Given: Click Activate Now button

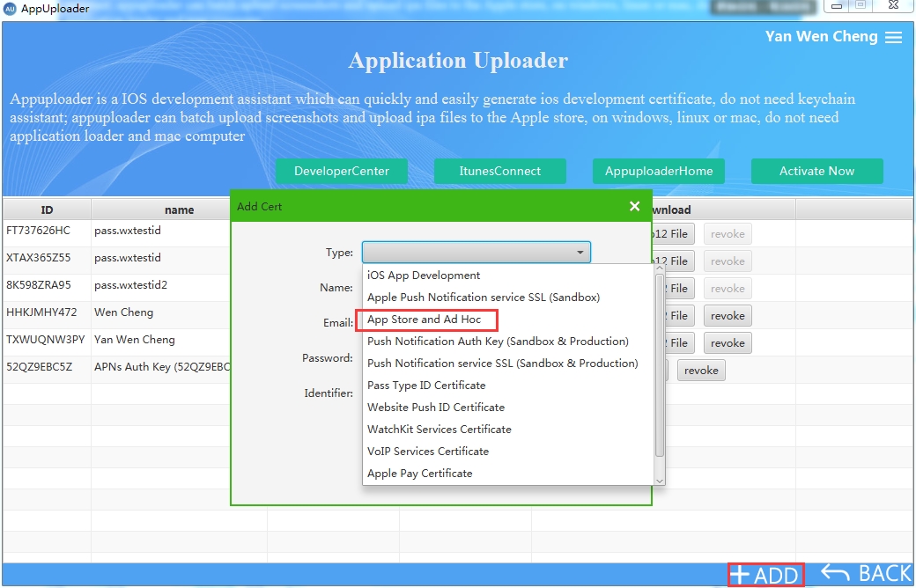Looking at the screenshot, I should click(x=816, y=171).
